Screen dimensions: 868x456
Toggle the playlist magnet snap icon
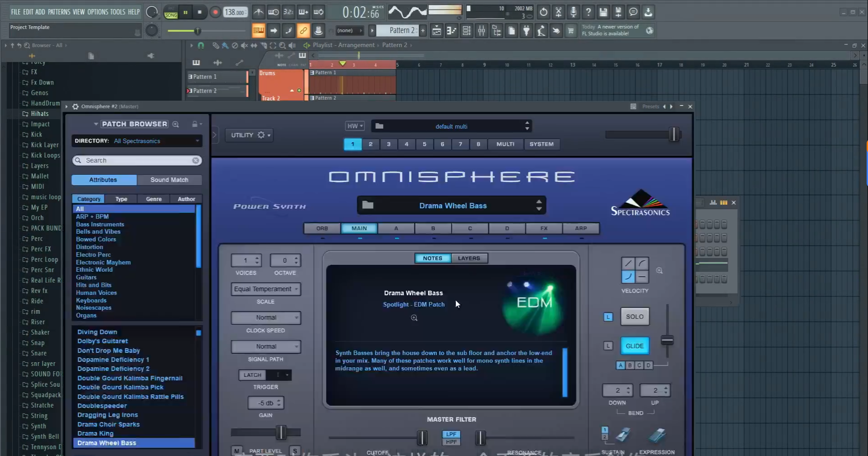201,45
